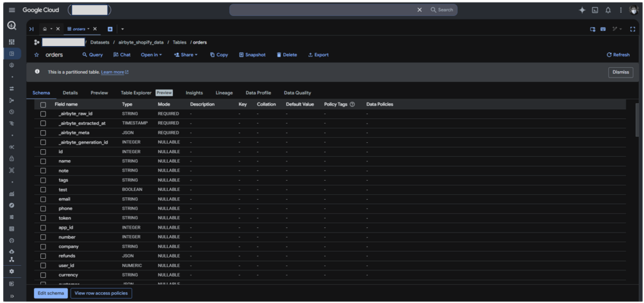The height and width of the screenshot is (303, 644).
Task: Expand the Open in dropdown
Action: [151, 55]
